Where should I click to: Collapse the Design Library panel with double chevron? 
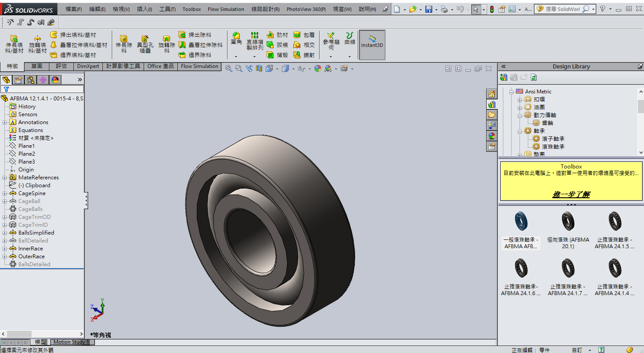(x=504, y=66)
